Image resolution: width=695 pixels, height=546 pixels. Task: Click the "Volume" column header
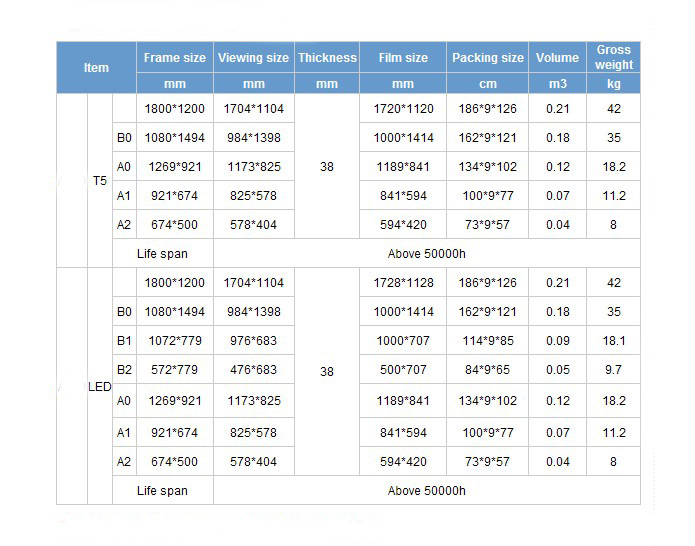pyautogui.click(x=557, y=58)
